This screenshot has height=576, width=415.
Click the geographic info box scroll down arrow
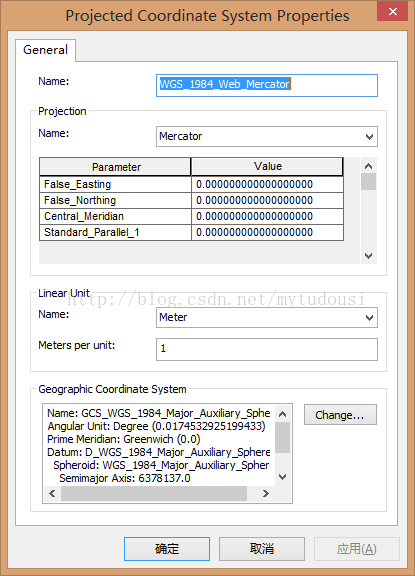click(282, 477)
